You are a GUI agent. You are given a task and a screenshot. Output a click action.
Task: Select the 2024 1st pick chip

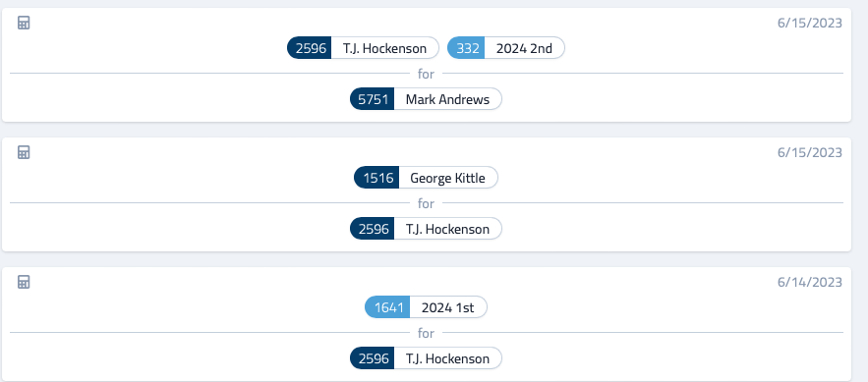(x=427, y=306)
